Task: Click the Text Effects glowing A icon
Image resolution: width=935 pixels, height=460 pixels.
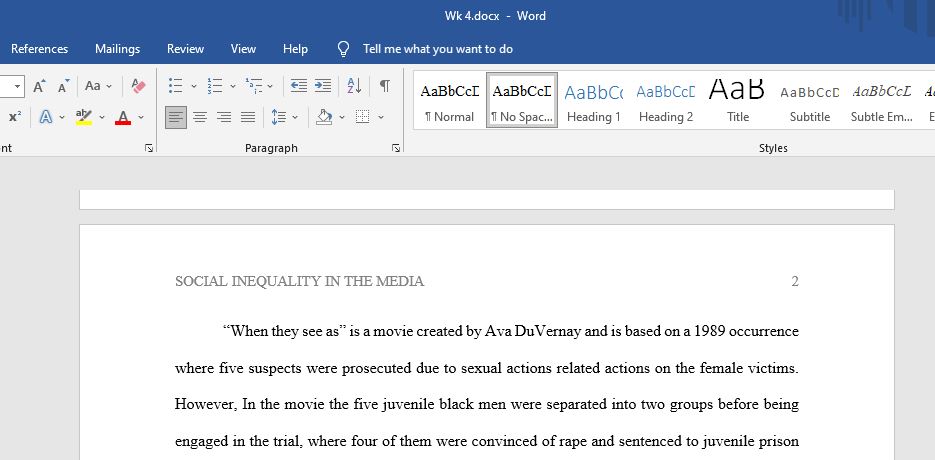Action: (x=46, y=117)
